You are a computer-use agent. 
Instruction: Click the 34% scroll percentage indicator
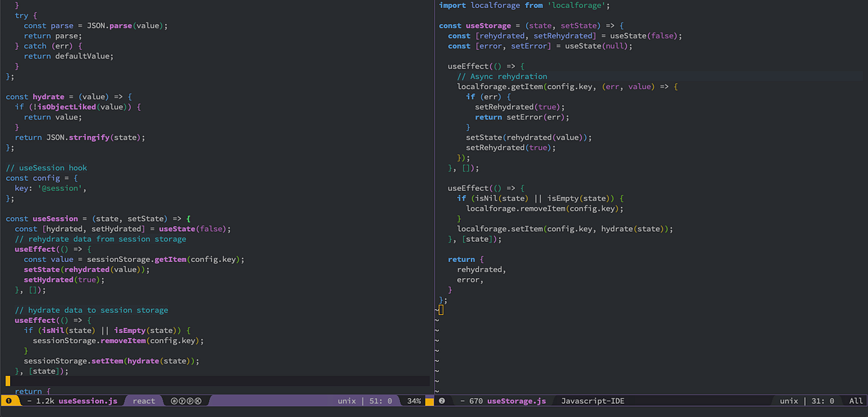pyautogui.click(x=413, y=400)
